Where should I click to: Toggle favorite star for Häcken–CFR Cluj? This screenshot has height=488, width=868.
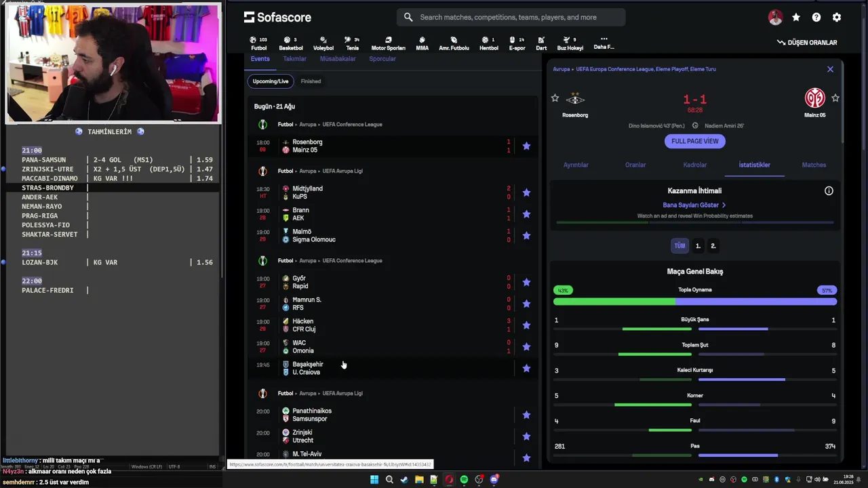(526, 325)
